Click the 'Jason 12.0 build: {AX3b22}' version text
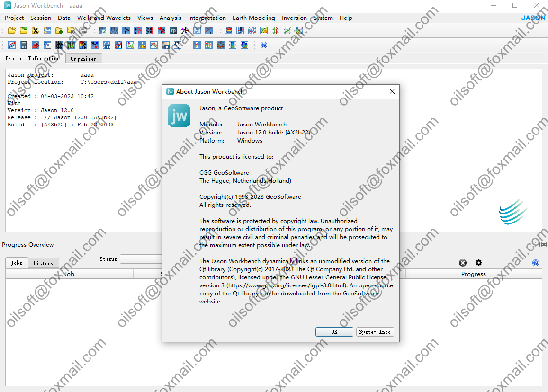 [x=274, y=133]
